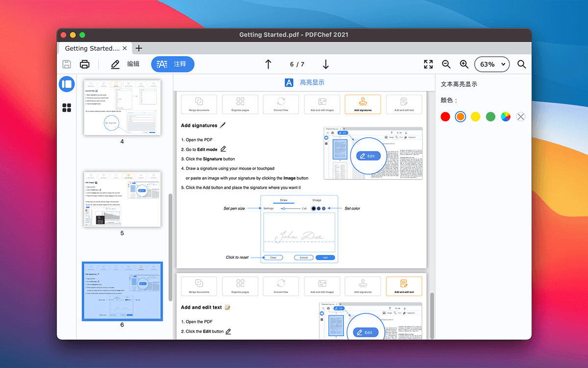Print the document with printer icon

coord(85,64)
